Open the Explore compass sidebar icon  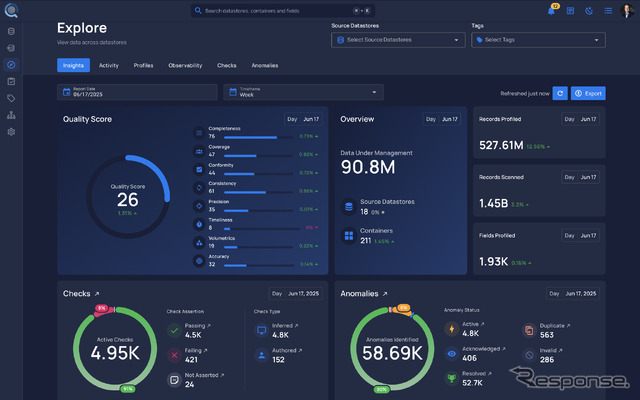pyautogui.click(x=11, y=64)
